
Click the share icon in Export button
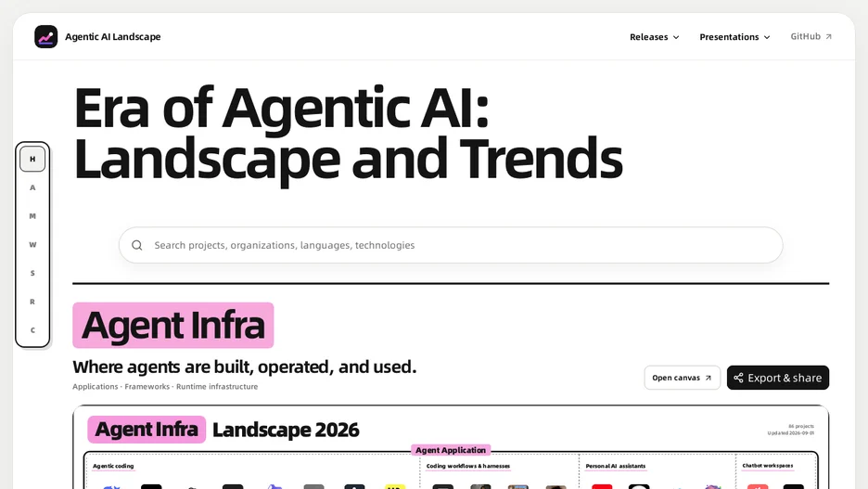point(738,378)
